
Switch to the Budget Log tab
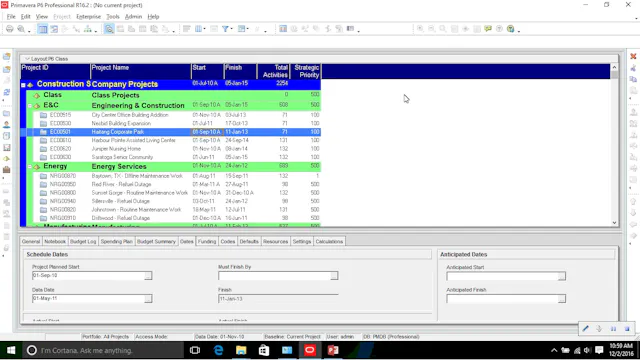pyautogui.click(x=83, y=242)
